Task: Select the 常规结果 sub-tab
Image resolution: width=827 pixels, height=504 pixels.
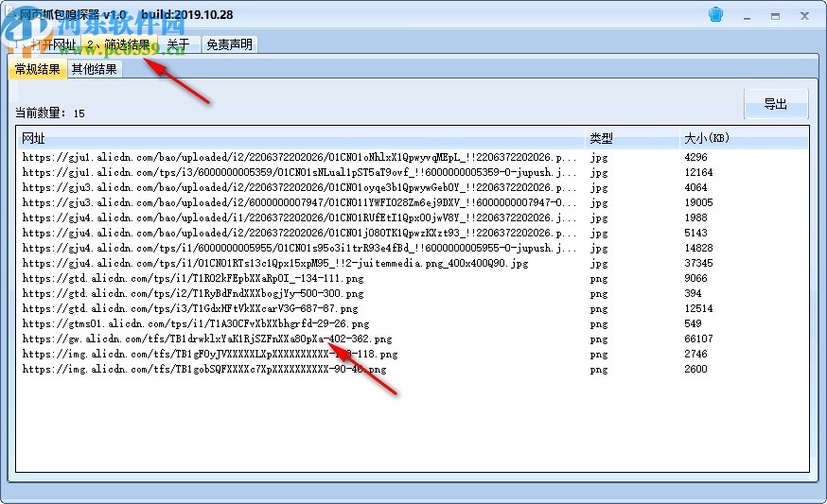Action: [x=38, y=70]
